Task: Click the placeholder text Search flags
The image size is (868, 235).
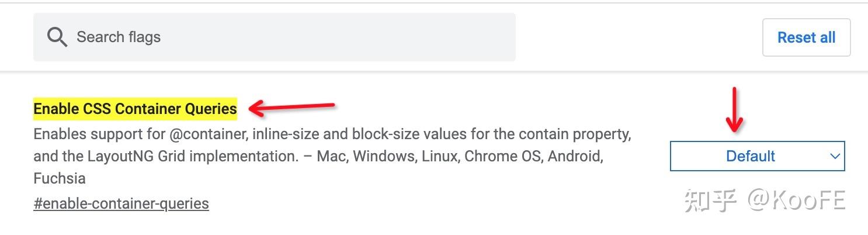Action: click(119, 37)
